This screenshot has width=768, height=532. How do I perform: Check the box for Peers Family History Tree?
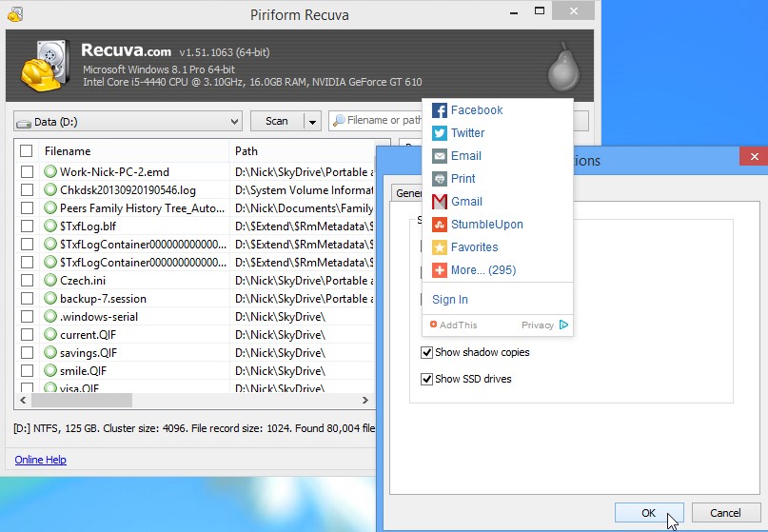point(27,208)
